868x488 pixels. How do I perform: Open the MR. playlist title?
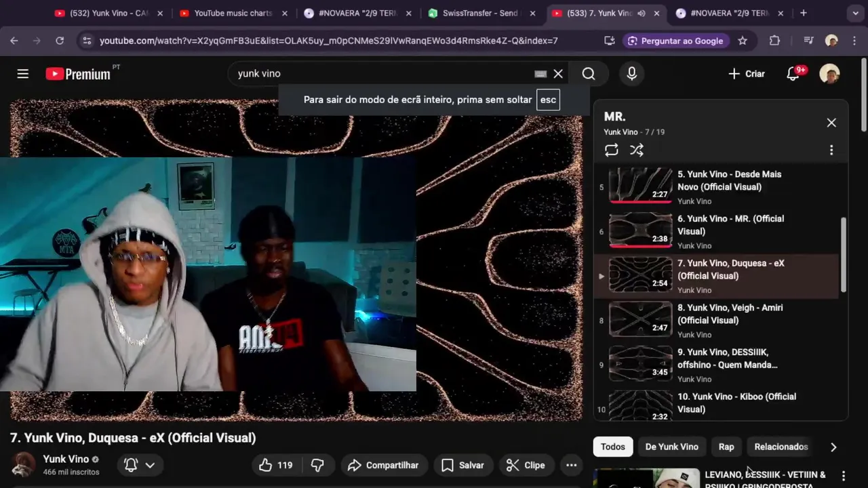pyautogui.click(x=615, y=117)
